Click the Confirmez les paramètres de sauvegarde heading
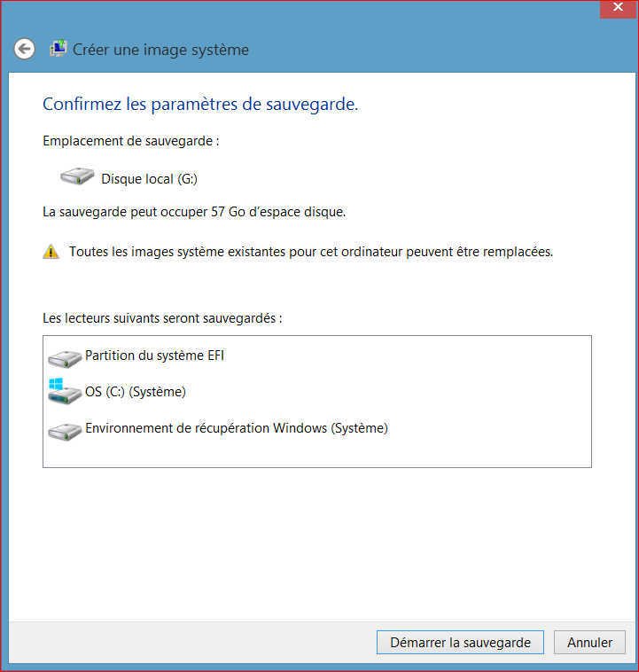Image resolution: width=639 pixels, height=672 pixels. 200,105
